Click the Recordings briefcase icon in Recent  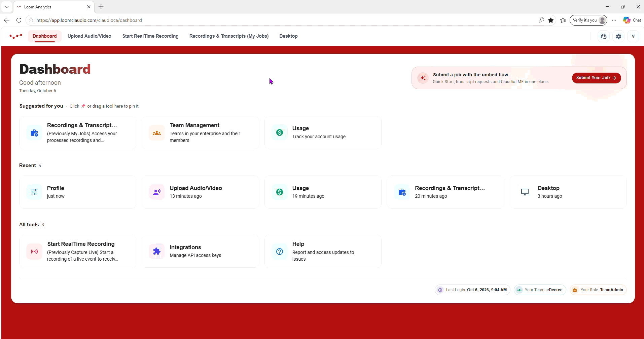pos(402,192)
